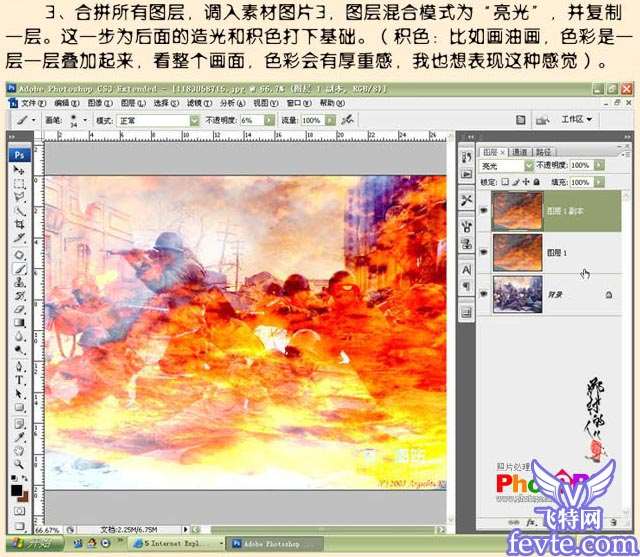Reset default foreground and background colors
Viewport: 640px width, 557px height.
click(14, 478)
